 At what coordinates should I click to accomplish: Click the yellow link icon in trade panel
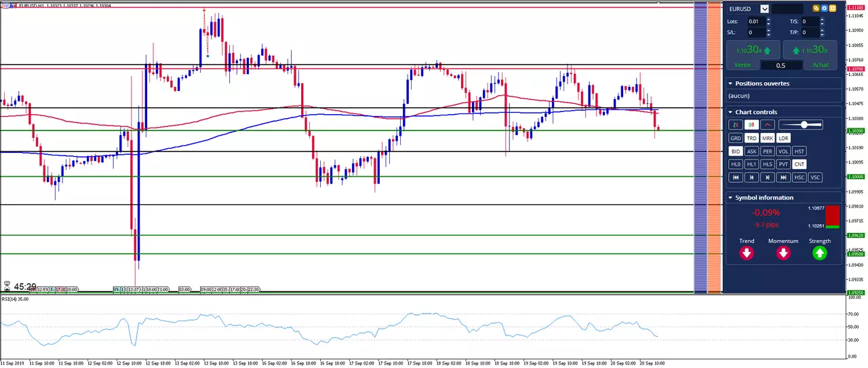[x=816, y=8]
